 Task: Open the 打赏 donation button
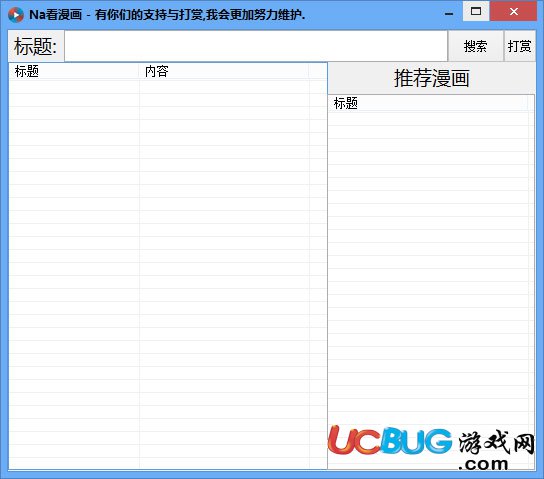click(519, 46)
